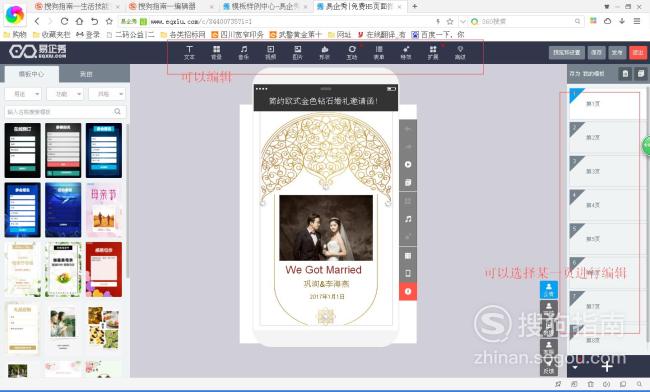Screen dimensions: 650x392
Task: Open the map location tool icon
Action: pos(460,53)
